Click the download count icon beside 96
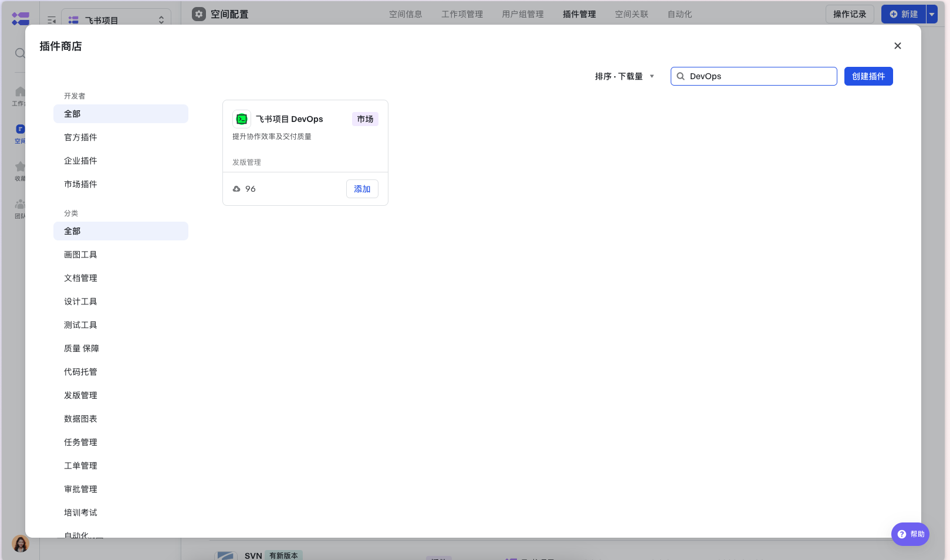The width and height of the screenshot is (950, 560). click(236, 189)
